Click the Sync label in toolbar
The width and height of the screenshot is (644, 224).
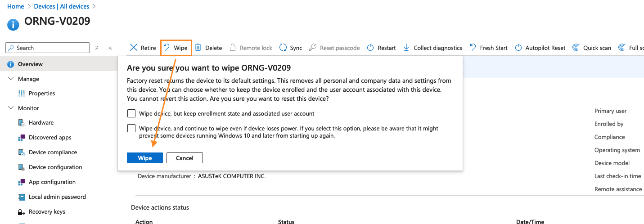[296, 48]
